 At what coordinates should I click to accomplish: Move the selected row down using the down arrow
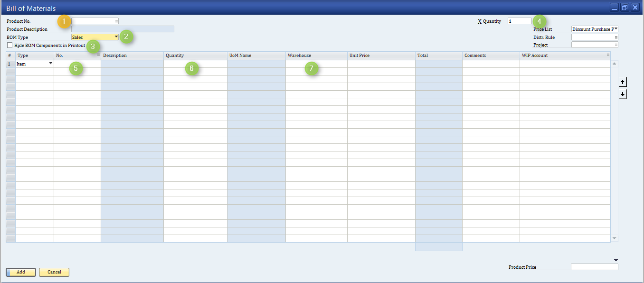pos(623,94)
